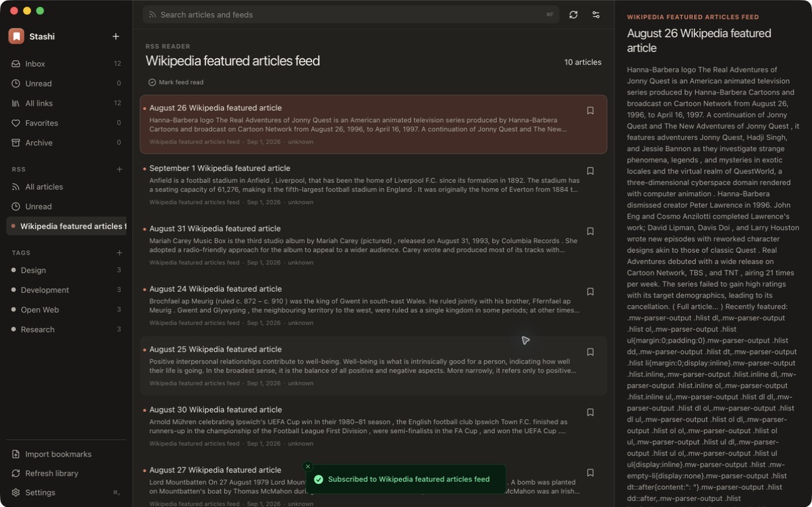Bookmark the August 25 featured article
The width and height of the screenshot is (812, 507).
[x=591, y=353]
